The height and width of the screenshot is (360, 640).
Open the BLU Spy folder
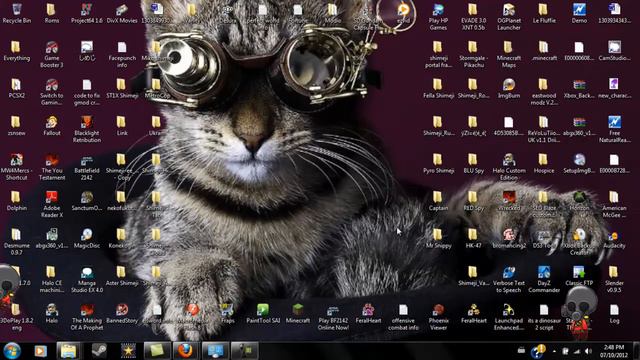(x=473, y=163)
